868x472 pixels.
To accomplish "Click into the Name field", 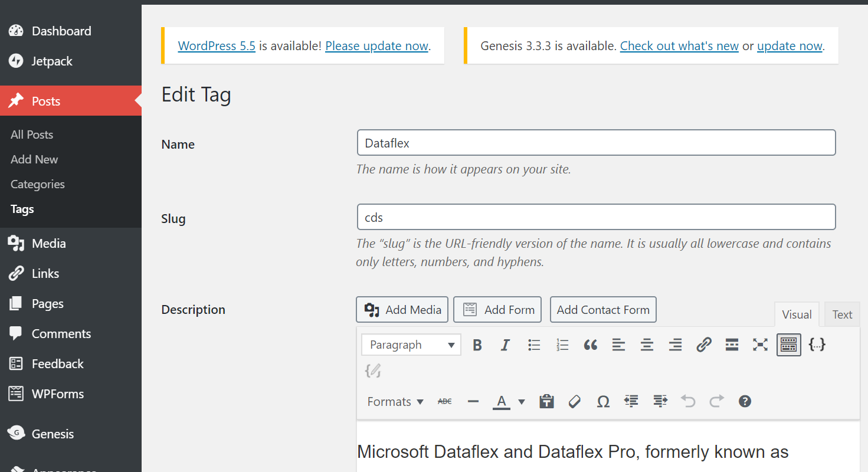I will tap(597, 143).
